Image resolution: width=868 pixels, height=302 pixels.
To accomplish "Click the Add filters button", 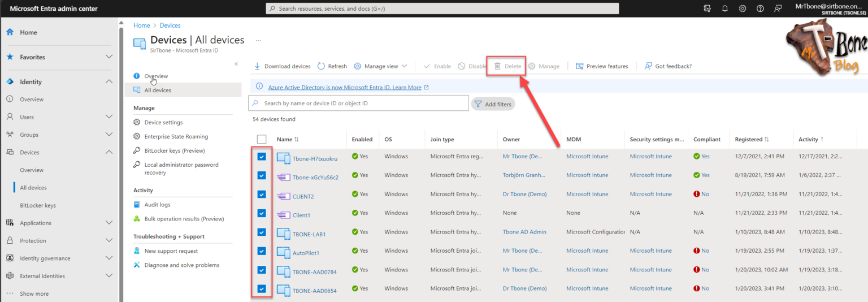I will (x=493, y=104).
